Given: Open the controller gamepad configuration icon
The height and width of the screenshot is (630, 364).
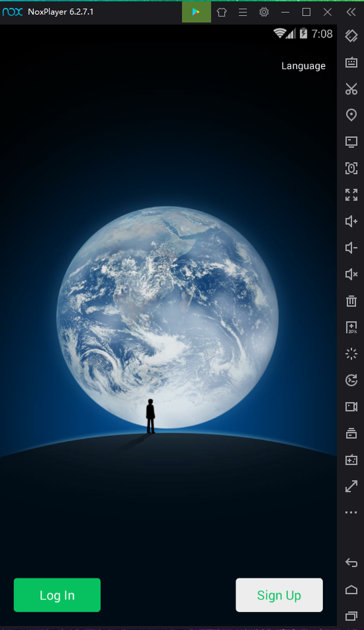Looking at the screenshot, I should tap(351, 460).
